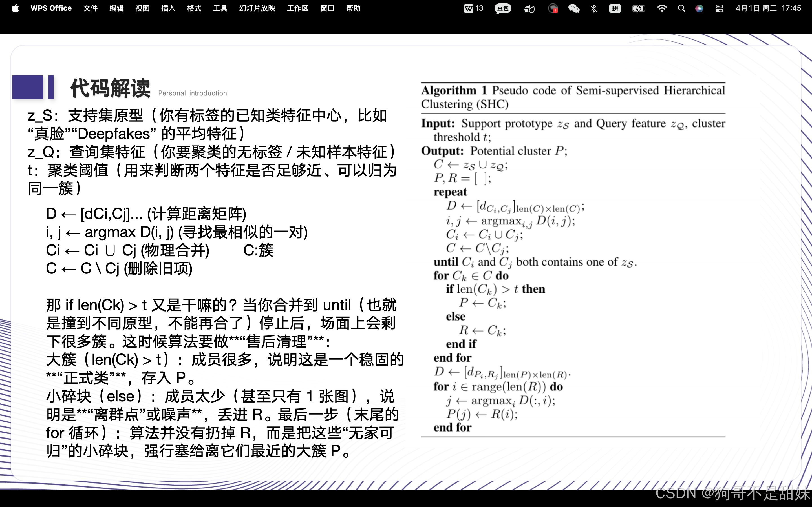Viewport: 812px width, 507px height.
Task: Click the date and time display
Action: pyautogui.click(x=768, y=8)
